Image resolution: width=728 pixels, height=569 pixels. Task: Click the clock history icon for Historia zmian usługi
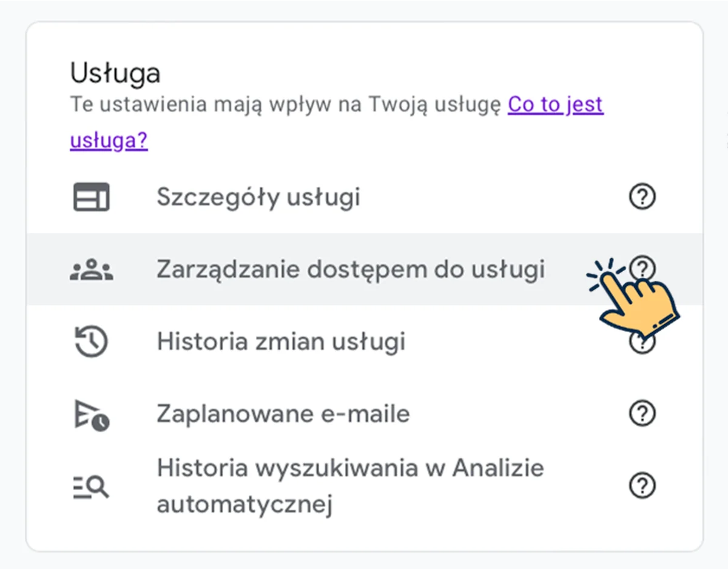90,341
